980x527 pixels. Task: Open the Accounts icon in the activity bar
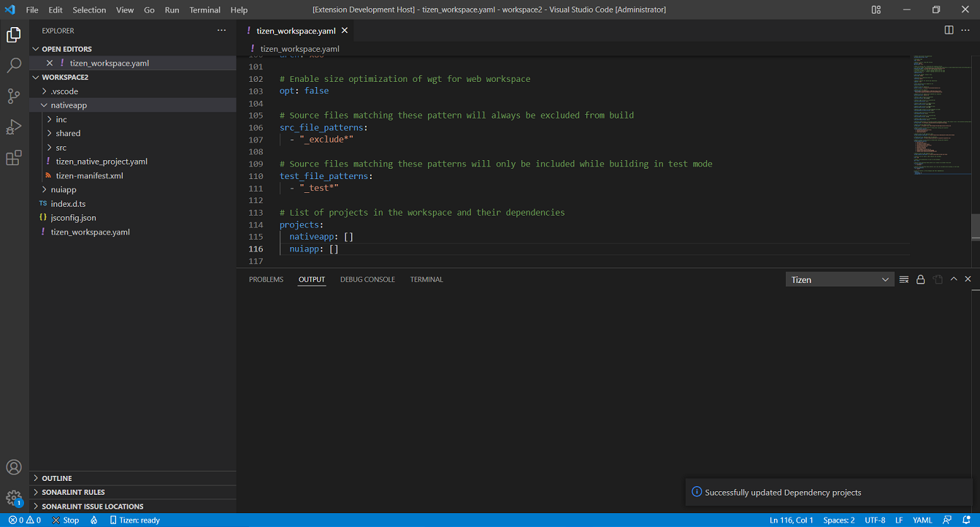pos(15,467)
